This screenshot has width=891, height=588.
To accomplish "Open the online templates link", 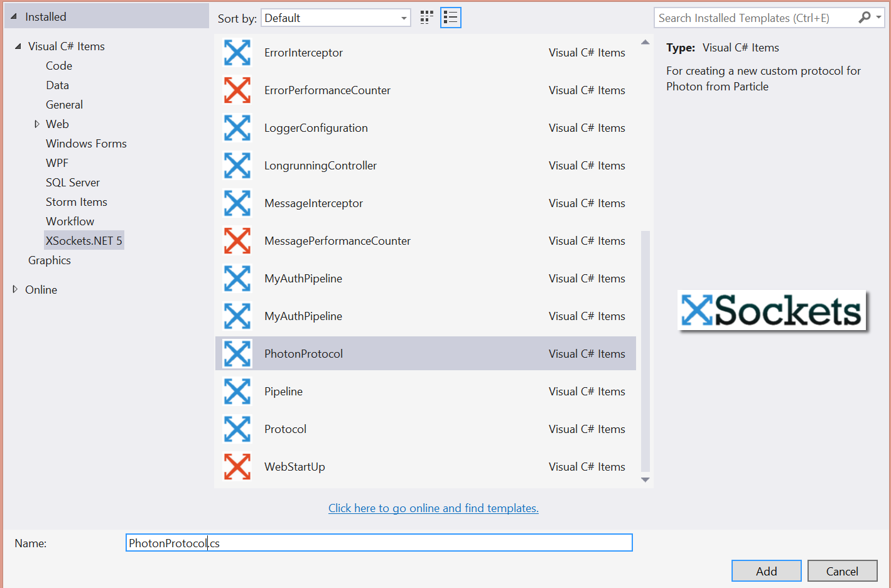I will pyautogui.click(x=433, y=508).
